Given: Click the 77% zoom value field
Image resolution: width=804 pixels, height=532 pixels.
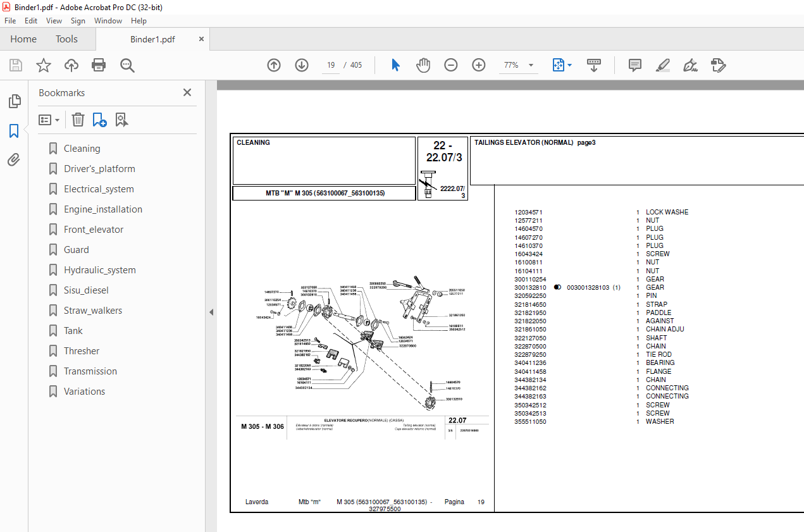Looking at the screenshot, I should point(511,65).
